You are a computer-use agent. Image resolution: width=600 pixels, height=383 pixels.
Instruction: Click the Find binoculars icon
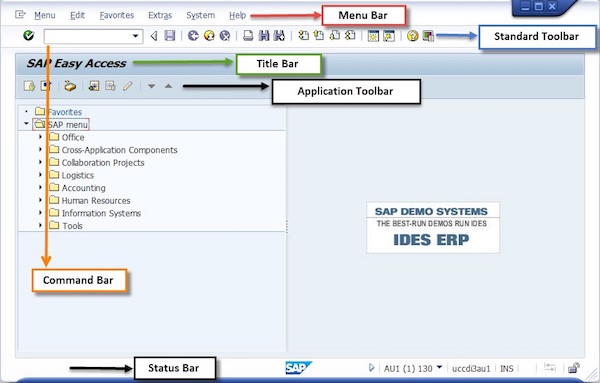tap(264, 36)
